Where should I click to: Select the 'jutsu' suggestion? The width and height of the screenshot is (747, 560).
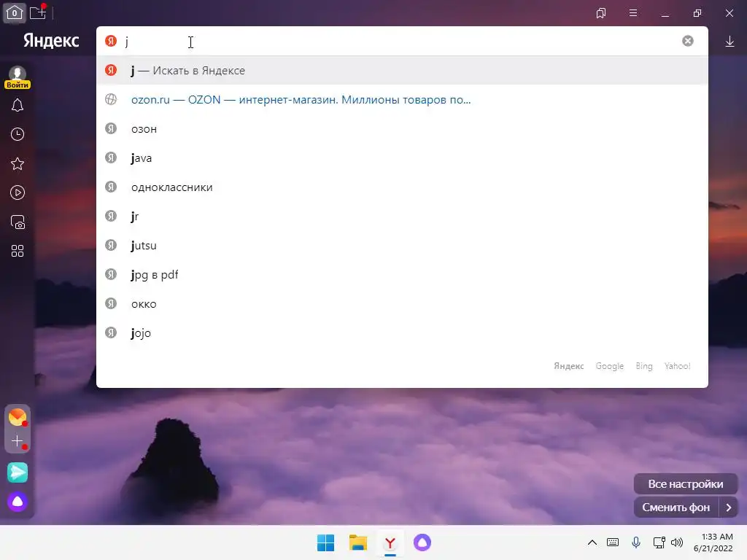[402, 245]
